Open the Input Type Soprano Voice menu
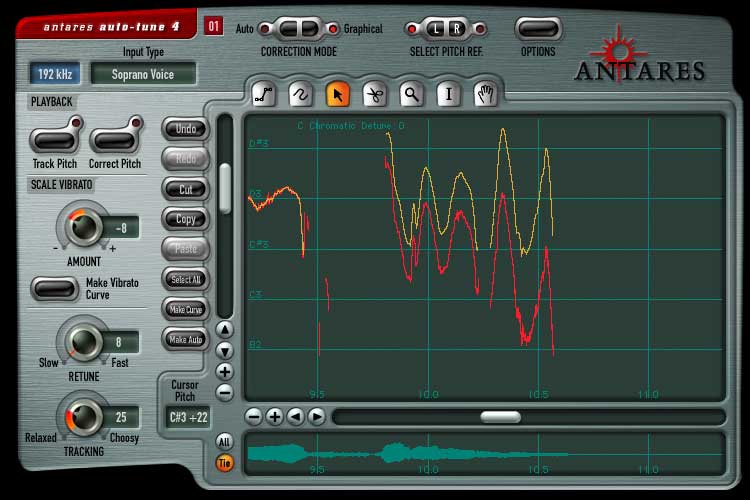This screenshot has height=500, width=750. [x=143, y=74]
